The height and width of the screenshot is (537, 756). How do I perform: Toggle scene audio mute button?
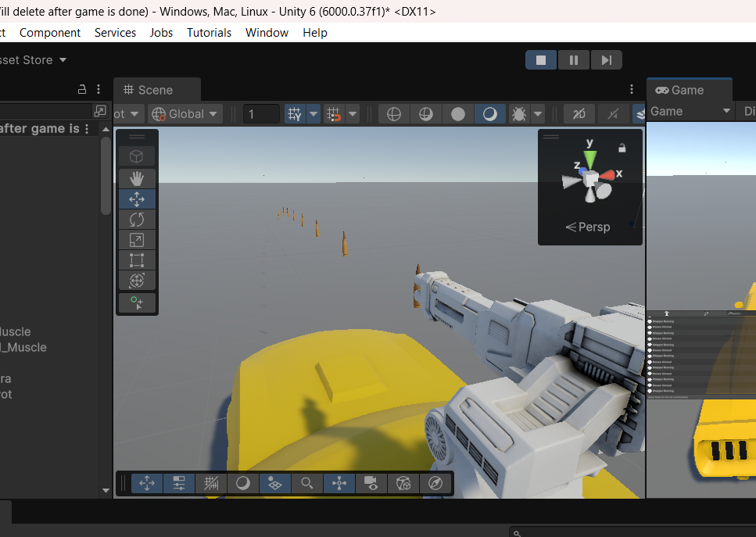click(613, 114)
